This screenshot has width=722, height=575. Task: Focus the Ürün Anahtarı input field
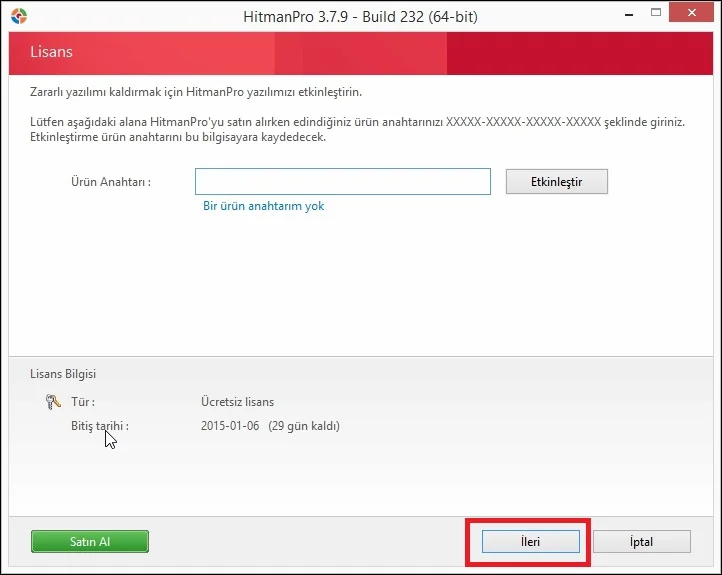[342, 181]
